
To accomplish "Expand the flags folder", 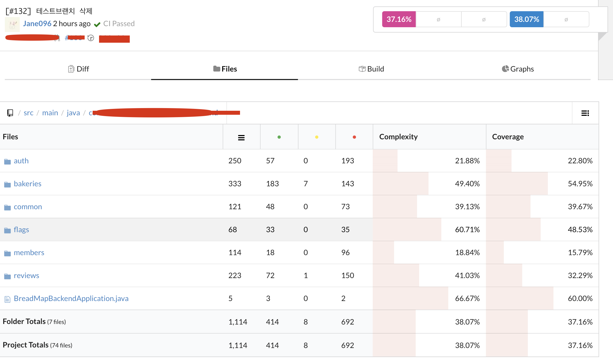I will (x=21, y=230).
